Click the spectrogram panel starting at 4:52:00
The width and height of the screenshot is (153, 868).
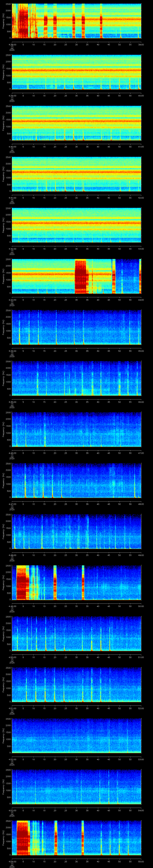[77, 736]
